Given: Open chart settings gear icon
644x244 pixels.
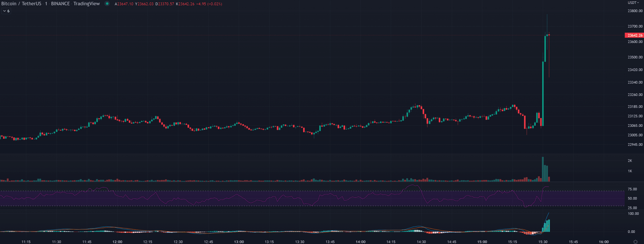Looking at the screenshot, I should click(636, 241).
